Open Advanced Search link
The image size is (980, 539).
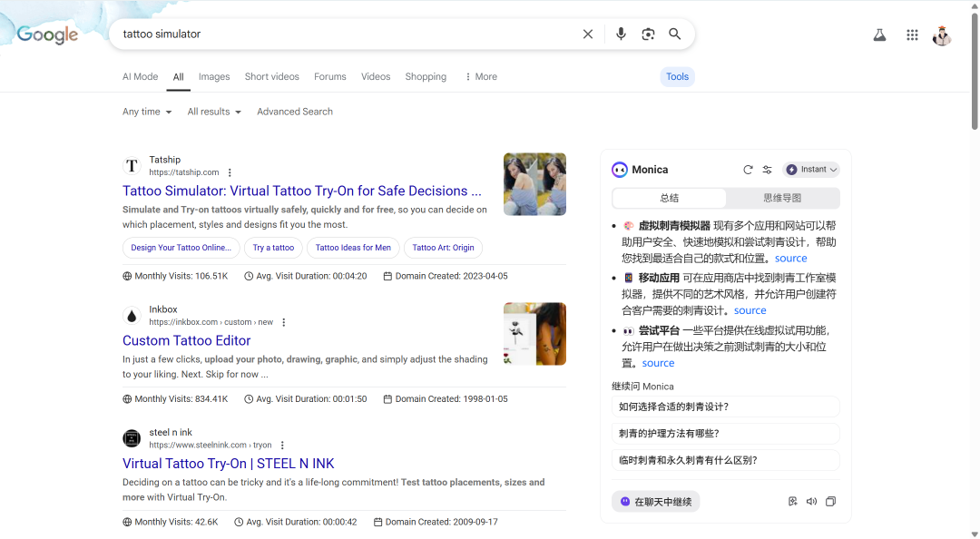pos(295,112)
